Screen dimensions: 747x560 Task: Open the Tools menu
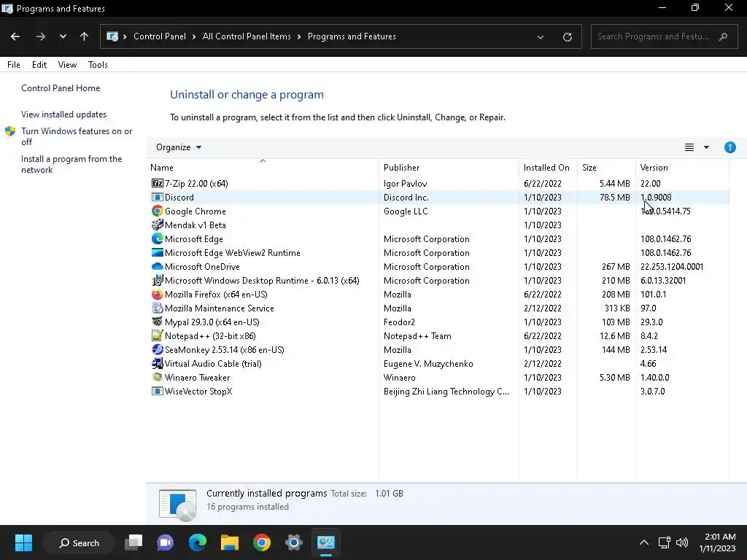tap(98, 65)
